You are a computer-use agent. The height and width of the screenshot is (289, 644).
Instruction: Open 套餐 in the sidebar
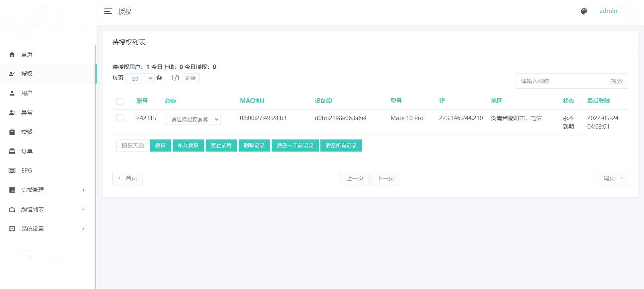[47, 132]
